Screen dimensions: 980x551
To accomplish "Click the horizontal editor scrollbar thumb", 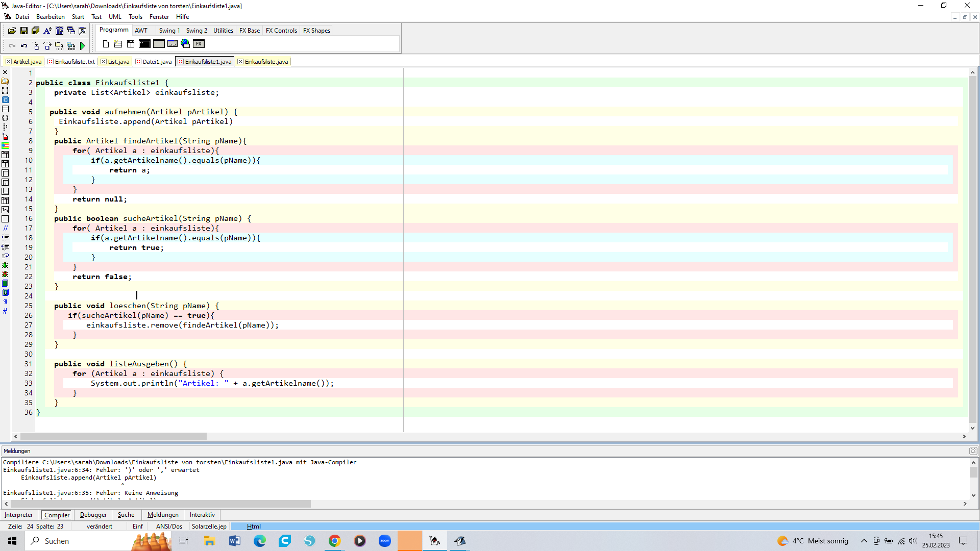I will (x=113, y=437).
